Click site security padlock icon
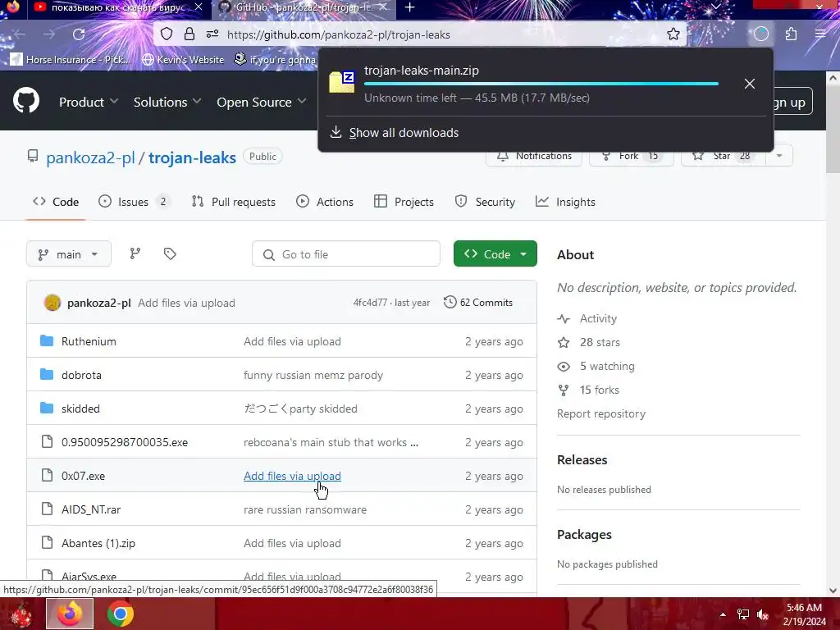The height and width of the screenshot is (630, 840). tap(189, 34)
